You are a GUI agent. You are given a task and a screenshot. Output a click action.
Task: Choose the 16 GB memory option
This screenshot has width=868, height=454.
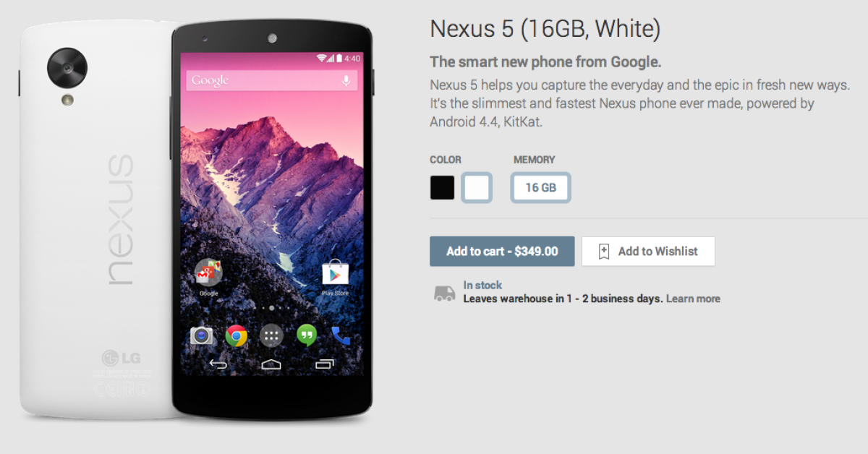tap(540, 188)
